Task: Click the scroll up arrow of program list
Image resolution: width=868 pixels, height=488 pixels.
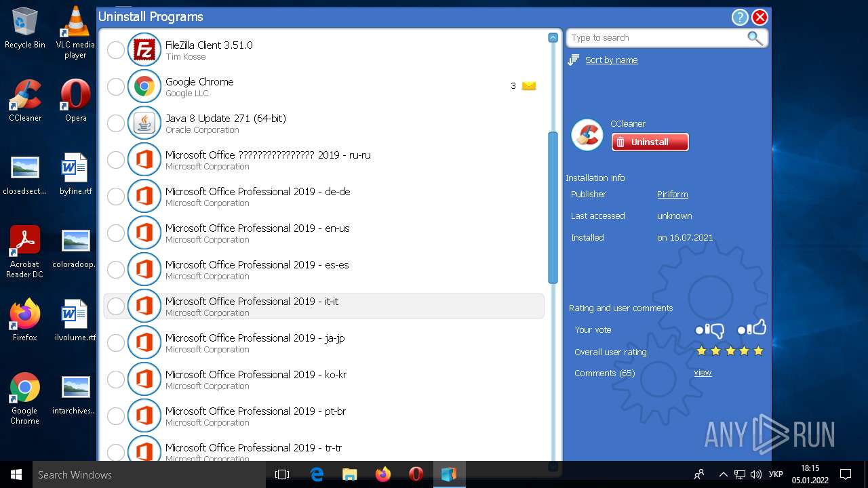Action: tap(553, 37)
